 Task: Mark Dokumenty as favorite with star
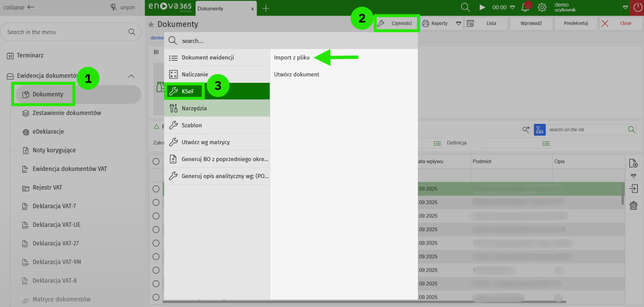coord(151,24)
